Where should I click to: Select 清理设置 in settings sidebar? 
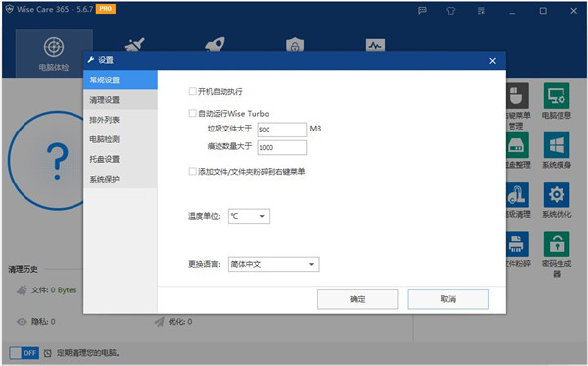pos(121,100)
